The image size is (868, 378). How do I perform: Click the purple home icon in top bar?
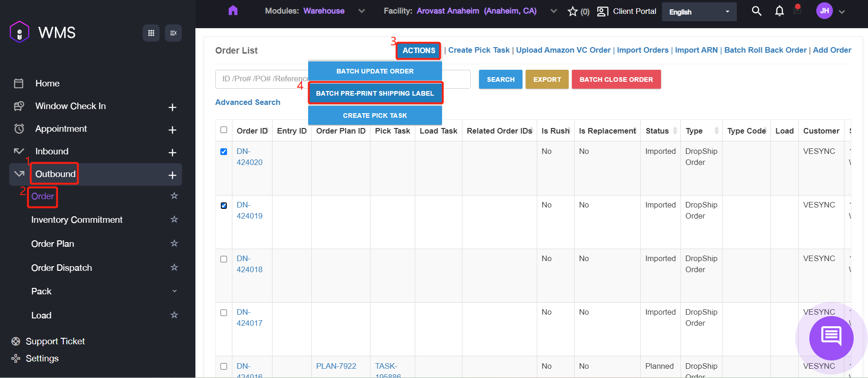(x=233, y=11)
